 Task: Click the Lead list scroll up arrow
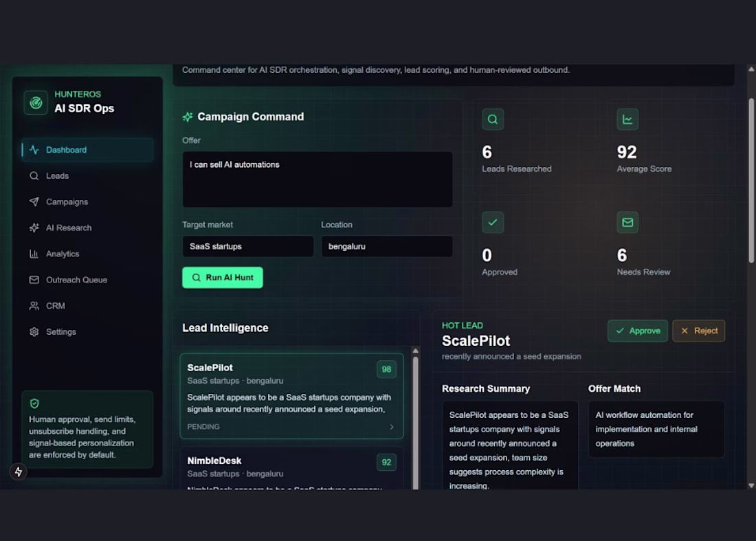(x=415, y=351)
